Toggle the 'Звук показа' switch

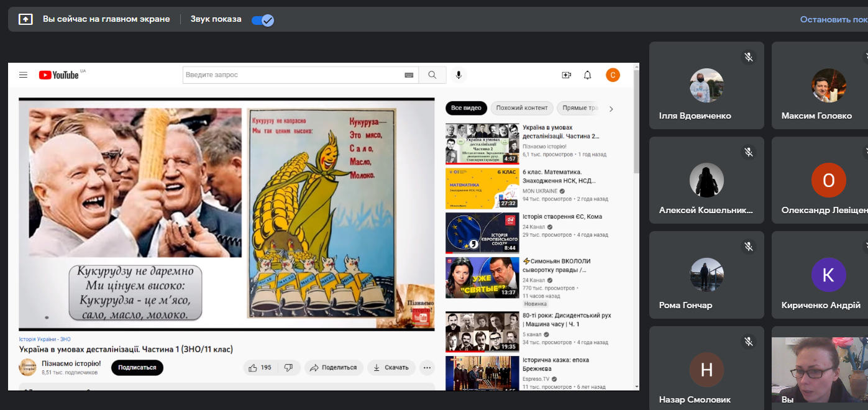(x=263, y=20)
